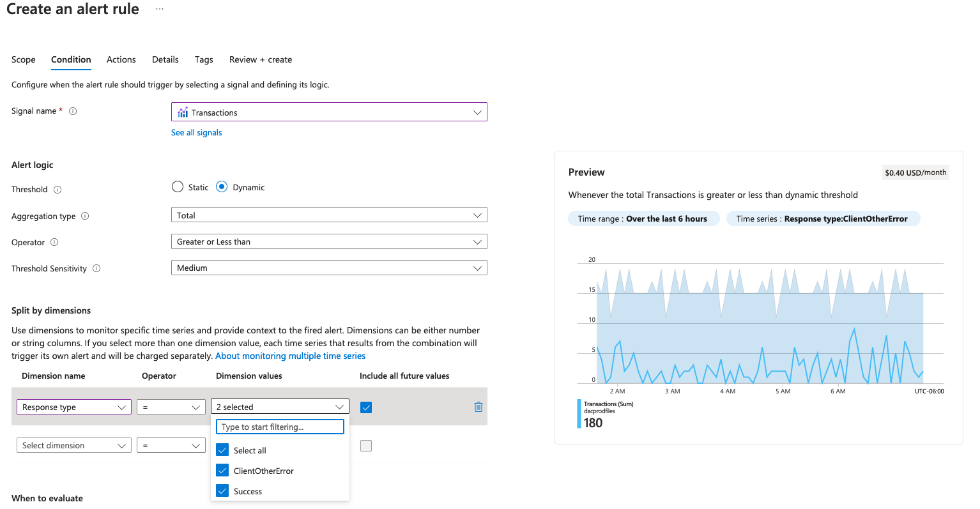Select the Static threshold option
Image resolution: width=980 pixels, height=509 pixels.
tap(178, 187)
